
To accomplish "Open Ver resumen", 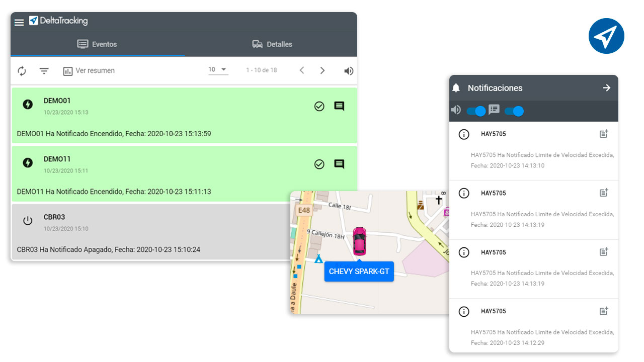I will click(89, 71).
